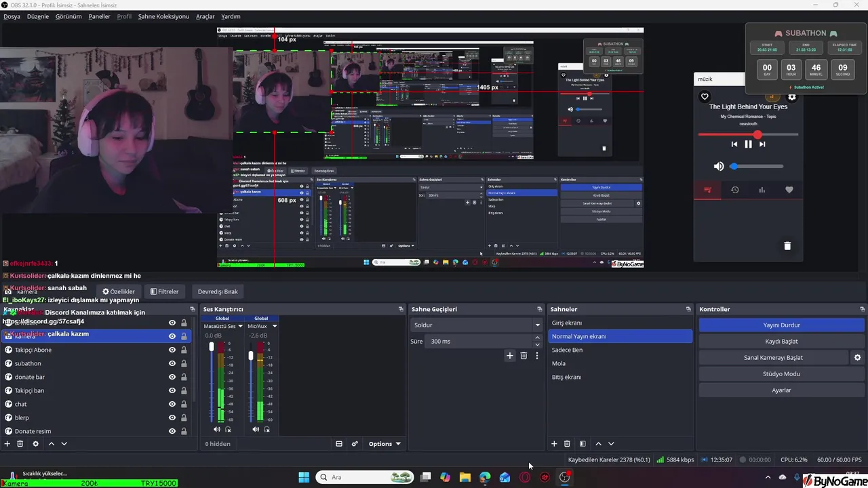The width and height of the screenshot is (868, 488).
Task: Enable Stüdyo Modu
Action: pyautogui.click(x=781, y=373)
